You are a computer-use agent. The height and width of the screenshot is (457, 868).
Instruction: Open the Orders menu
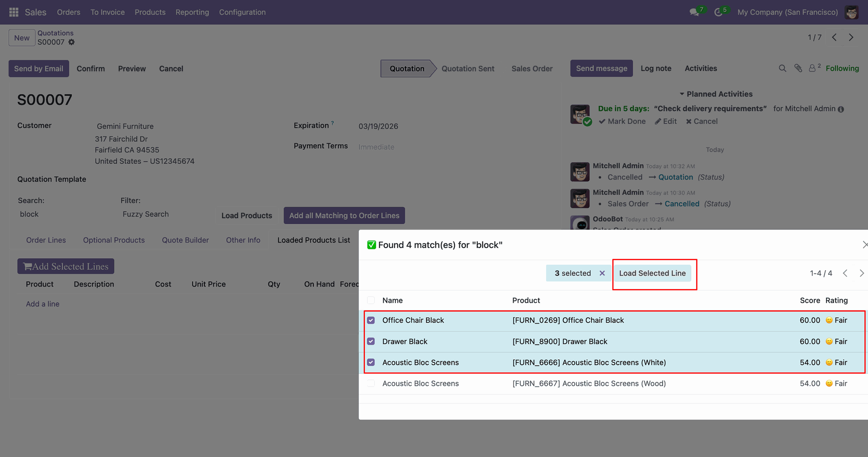point(69,12)
